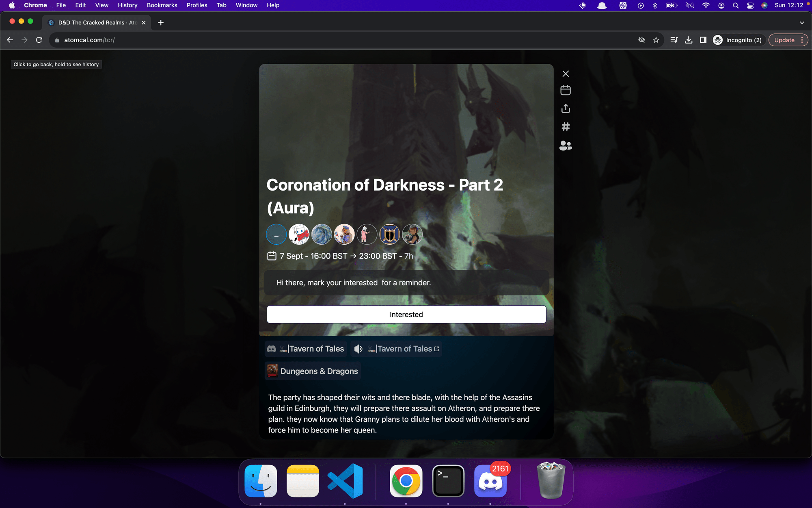Open a new tab with plus button
Image resolution: width=812 pixels, height=508 pixels.
161,23
